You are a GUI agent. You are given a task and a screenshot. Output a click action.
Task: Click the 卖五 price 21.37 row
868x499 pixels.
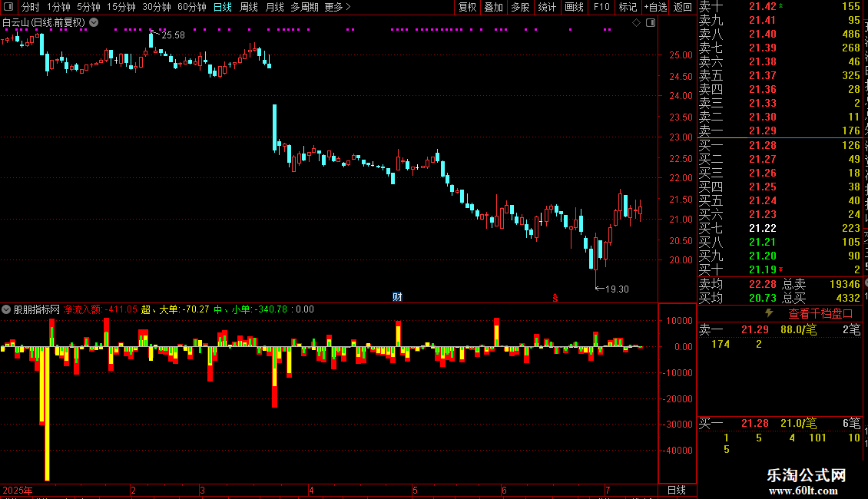tap(780, 75)
